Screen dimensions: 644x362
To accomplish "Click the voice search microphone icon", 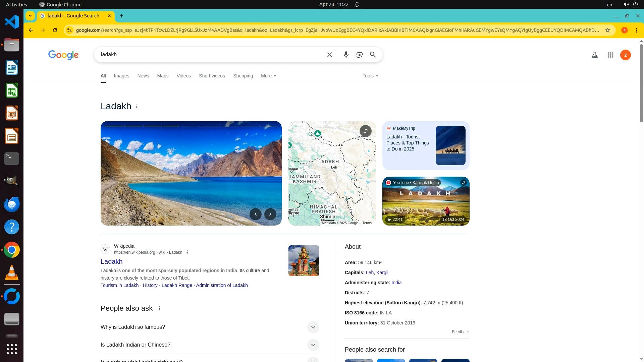I will (x=346, y=55).
